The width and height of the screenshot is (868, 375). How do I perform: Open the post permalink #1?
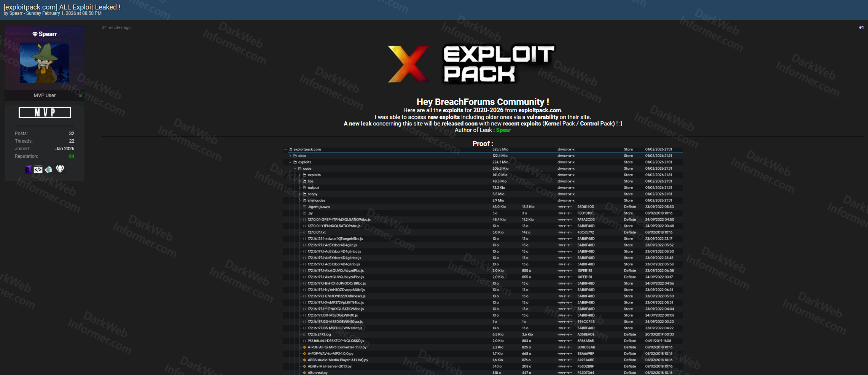861,27
